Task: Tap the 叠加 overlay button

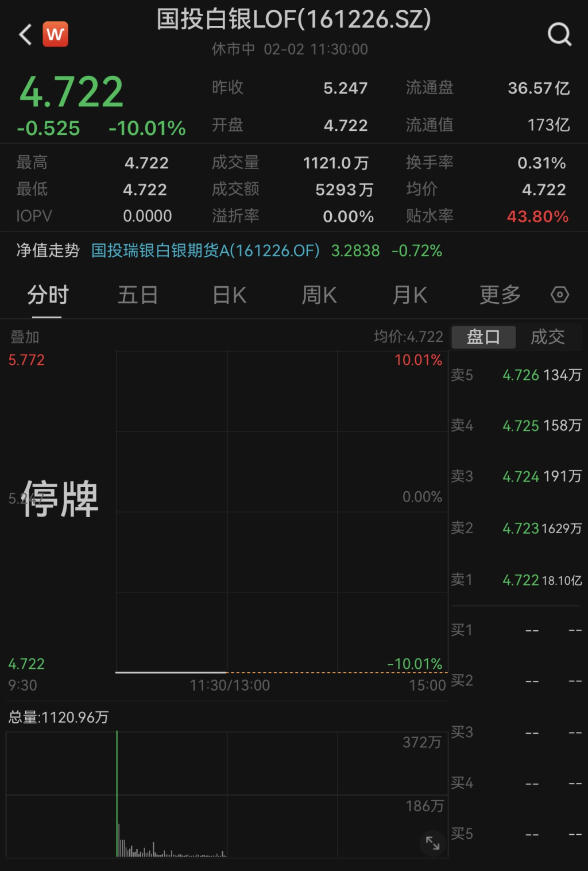Action: pyautogui.click(x=25, y=337)
